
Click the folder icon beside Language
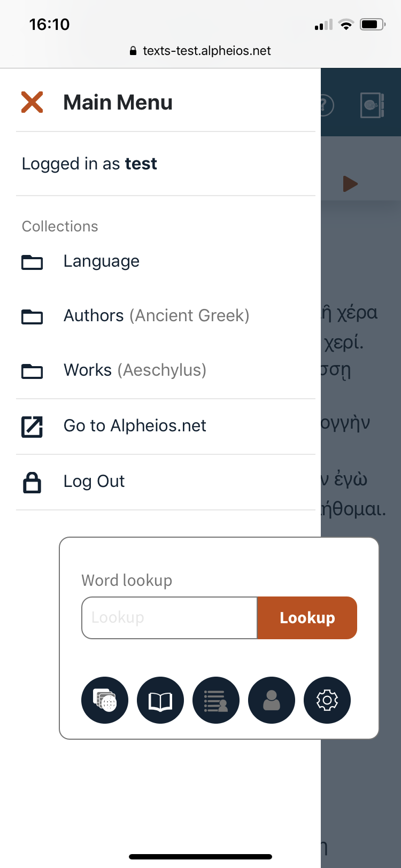click(32, 262)
